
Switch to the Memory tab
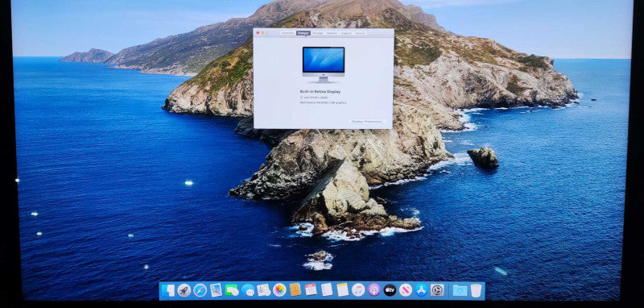[332, 33]
